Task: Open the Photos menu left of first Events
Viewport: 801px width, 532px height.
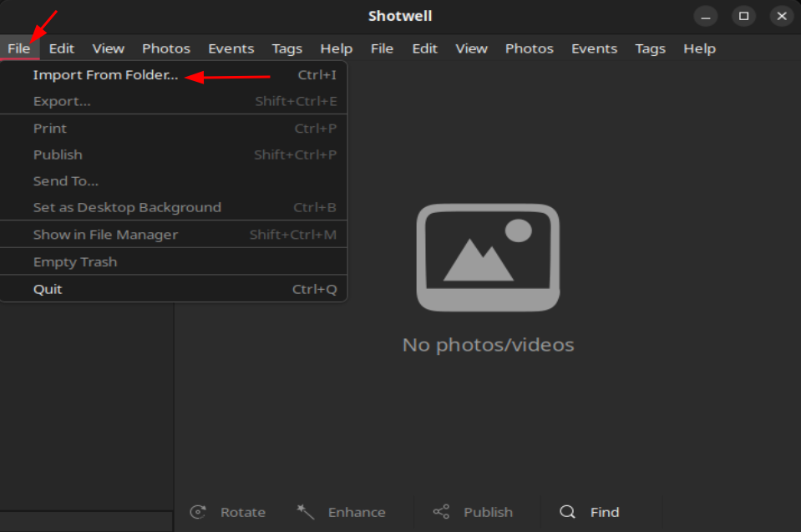Action: pos(166,48)
